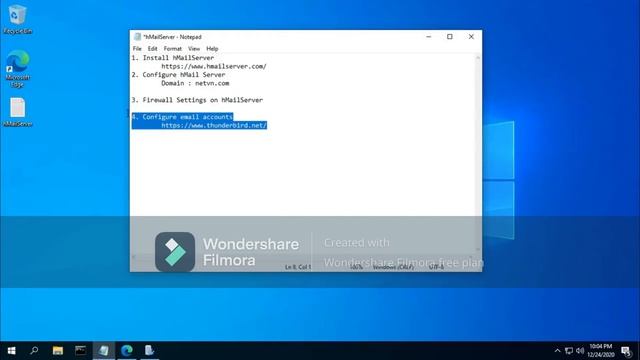This screenshot has height=360, width=640.
Task: Open the clock and date flyout
Action: point(601,351)
